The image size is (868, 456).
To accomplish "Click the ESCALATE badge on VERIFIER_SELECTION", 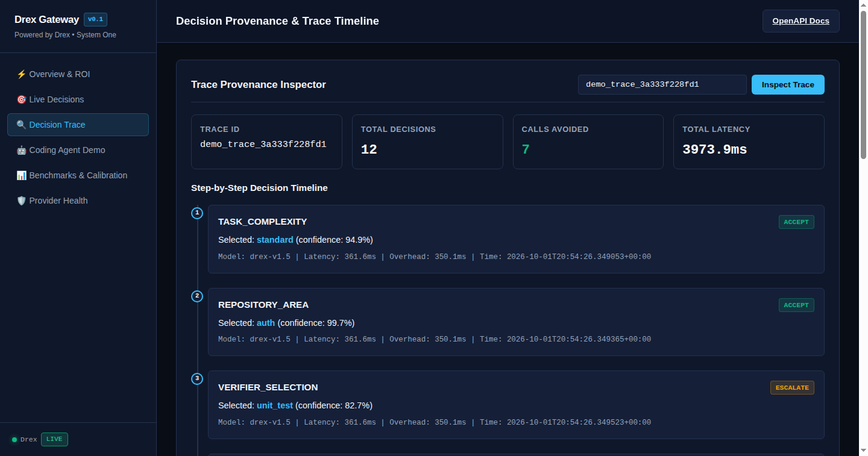I will [x=792, y=387].
